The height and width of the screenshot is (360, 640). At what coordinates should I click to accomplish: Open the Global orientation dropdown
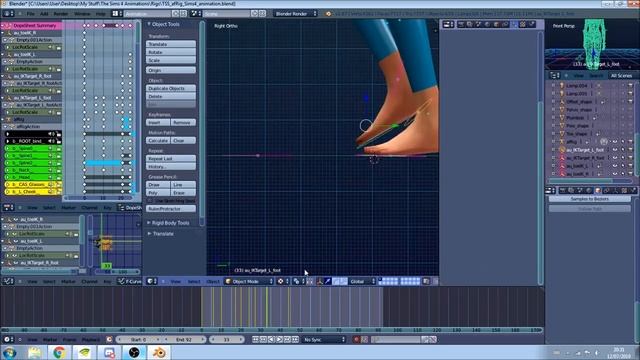362,281
